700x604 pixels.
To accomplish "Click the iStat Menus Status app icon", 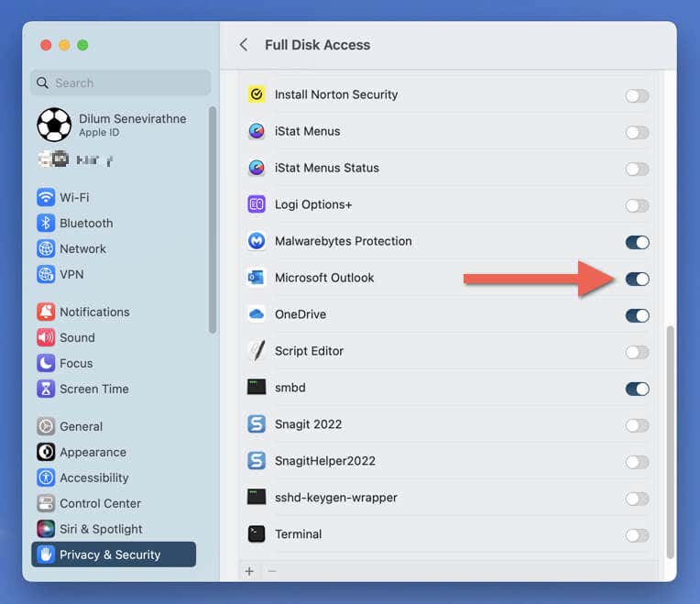I will (x=257, y=168).
